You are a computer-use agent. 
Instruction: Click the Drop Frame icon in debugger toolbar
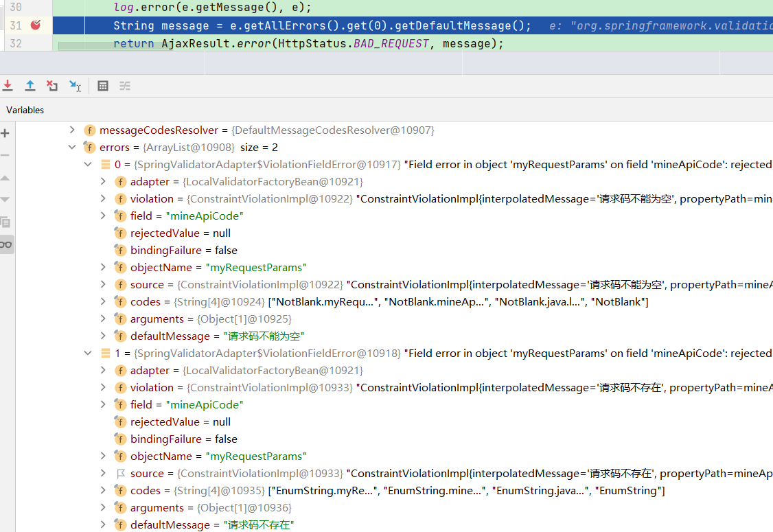coord(52,86)
